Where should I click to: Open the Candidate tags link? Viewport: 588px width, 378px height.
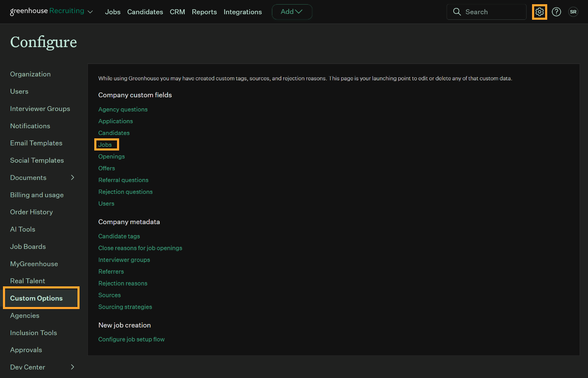pyautogui.click(x=119, y=236)
